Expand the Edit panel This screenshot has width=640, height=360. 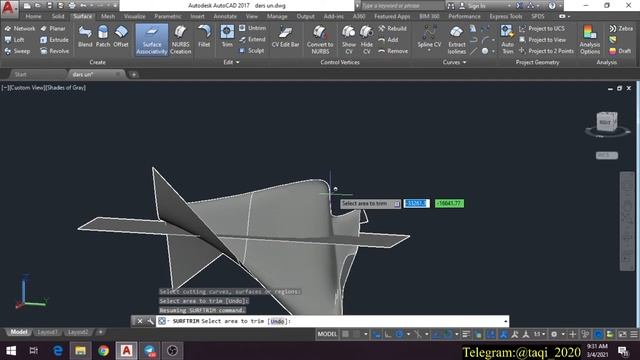click(231, 62)
